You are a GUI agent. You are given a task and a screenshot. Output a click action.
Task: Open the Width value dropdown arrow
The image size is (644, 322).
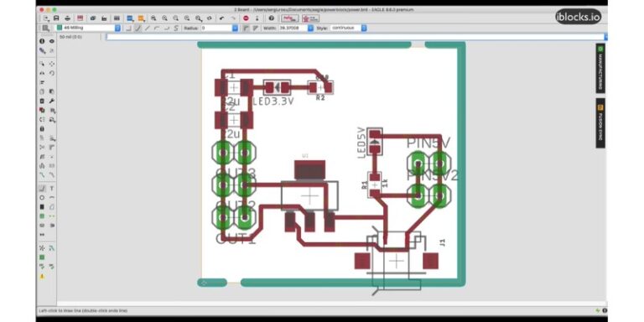tap(310, 28)
